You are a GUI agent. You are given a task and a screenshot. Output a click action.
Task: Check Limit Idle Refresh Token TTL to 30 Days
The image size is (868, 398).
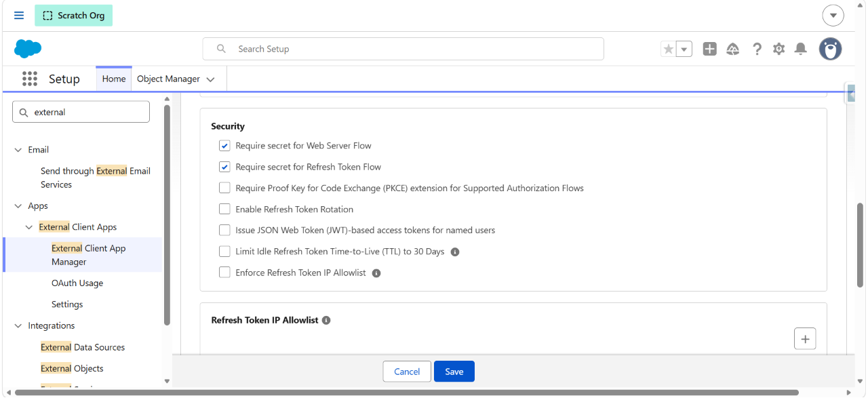point(224,252)
